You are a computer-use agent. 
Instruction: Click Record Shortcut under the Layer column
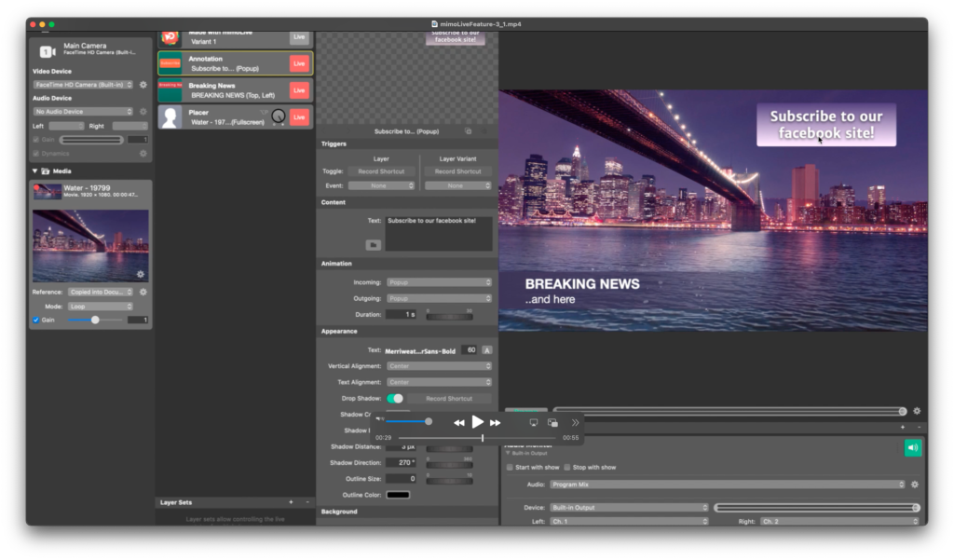point(382,171)
